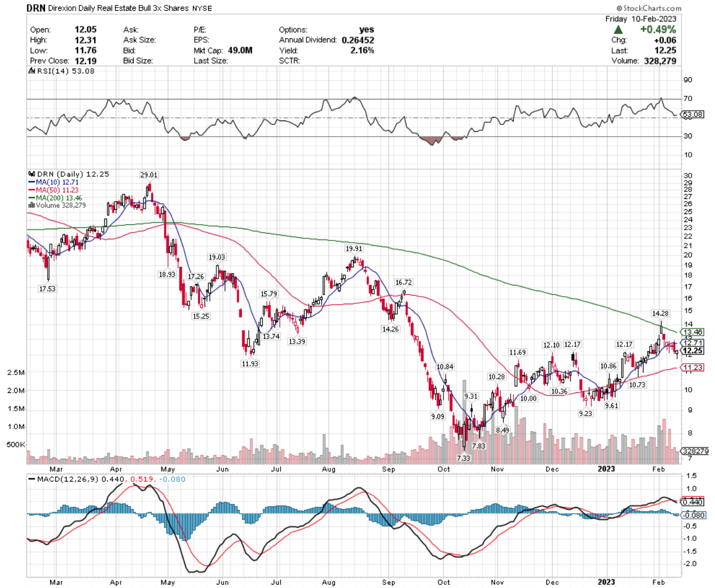Click the 19.91 August high annotation
The image size is (715, 588).
click(354, 249)
